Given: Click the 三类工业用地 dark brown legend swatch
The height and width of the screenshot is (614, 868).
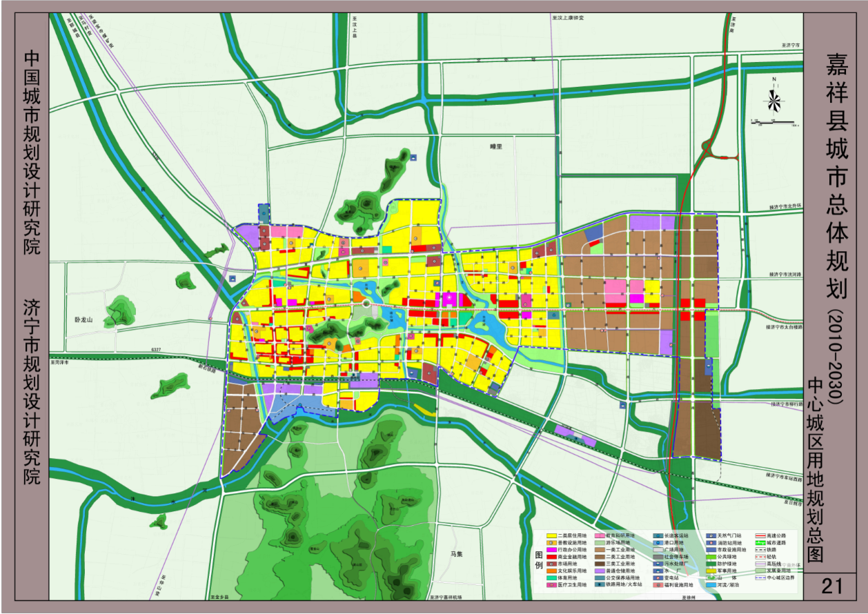Looking at the screenshot, I should (599, 564).
